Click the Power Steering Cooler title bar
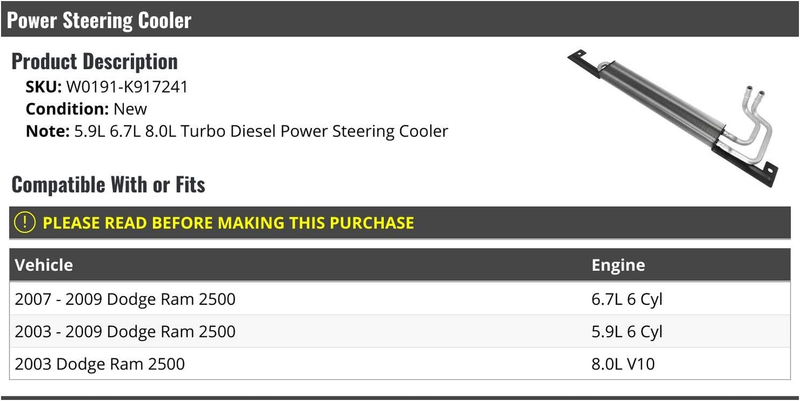800x401 pixels. point(400,19)
